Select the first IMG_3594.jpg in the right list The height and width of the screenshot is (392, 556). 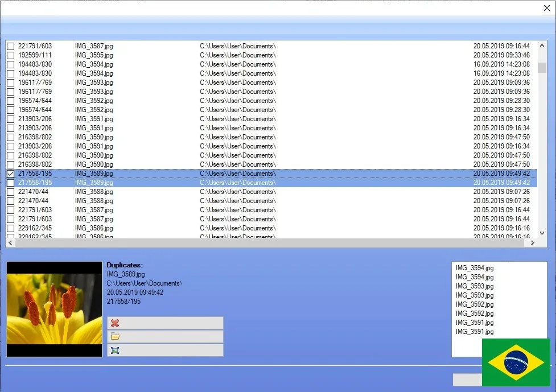pos(475,268)
